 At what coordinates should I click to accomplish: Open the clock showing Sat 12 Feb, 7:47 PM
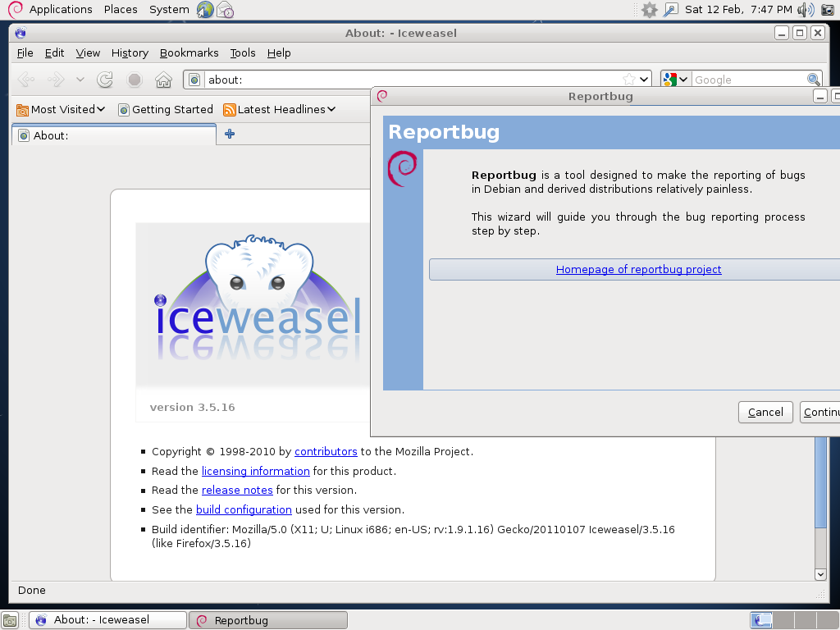click(x=738, y=10)
